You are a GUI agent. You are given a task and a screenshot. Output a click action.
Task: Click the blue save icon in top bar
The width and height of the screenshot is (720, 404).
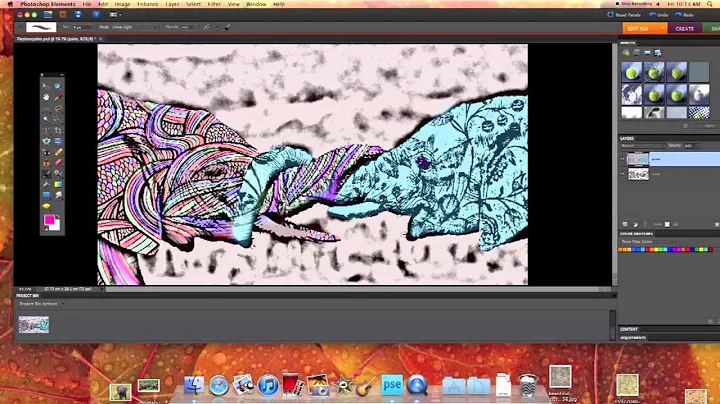click(x=78, y=15)
